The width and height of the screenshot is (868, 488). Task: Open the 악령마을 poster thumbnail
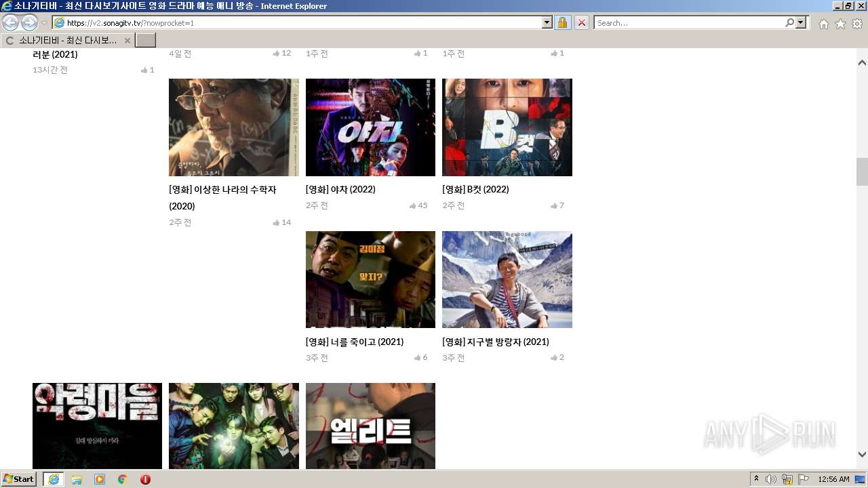(97, 426)
